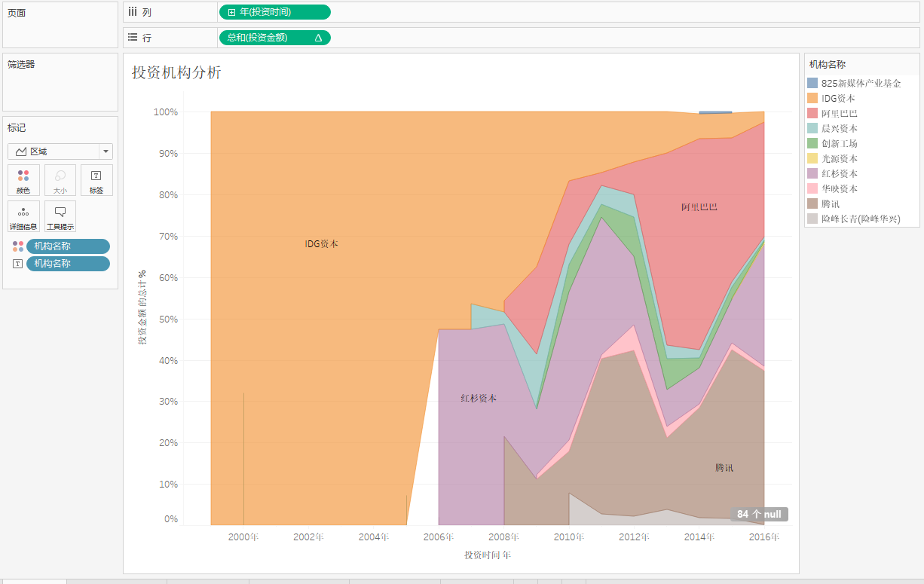924x584 pixels.
Task: Click the 腾讯 label inside the chart
Action: [724, 467]
